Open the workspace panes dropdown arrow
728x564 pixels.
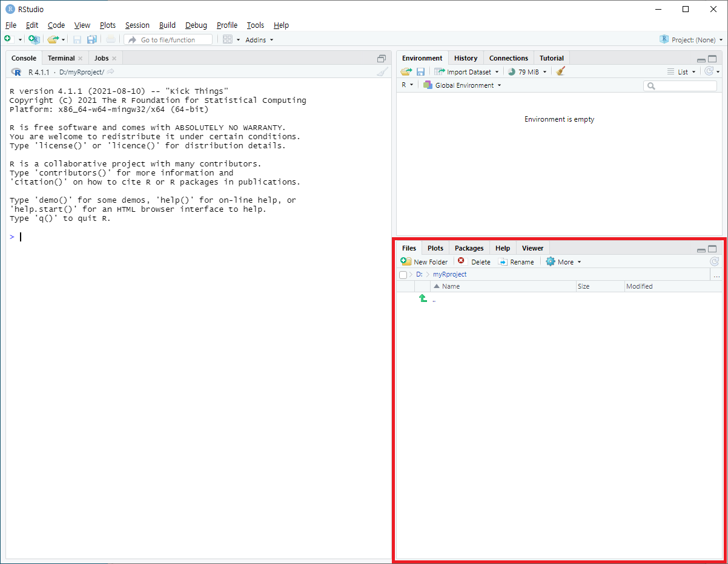coord(238,40)
